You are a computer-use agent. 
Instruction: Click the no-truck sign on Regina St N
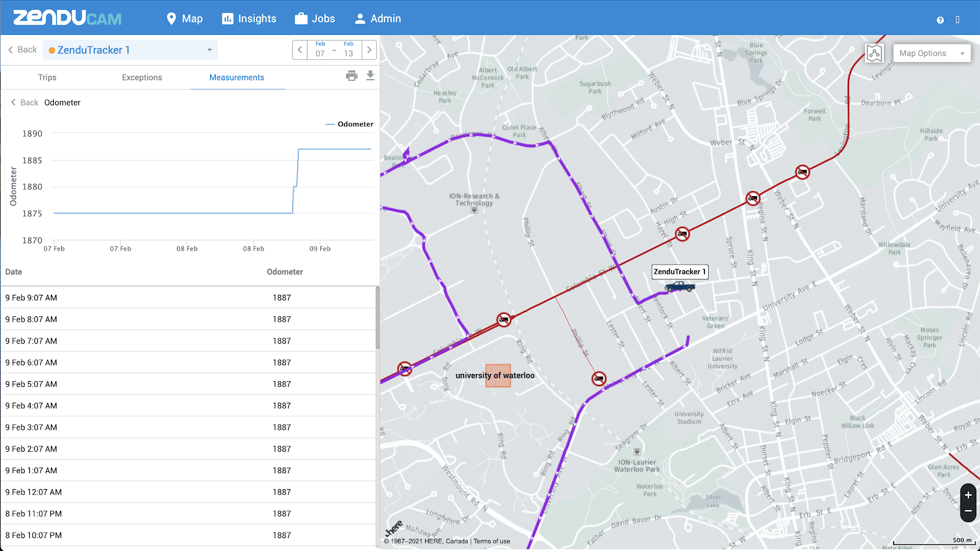pyautogui.click(x=753, y=198)
